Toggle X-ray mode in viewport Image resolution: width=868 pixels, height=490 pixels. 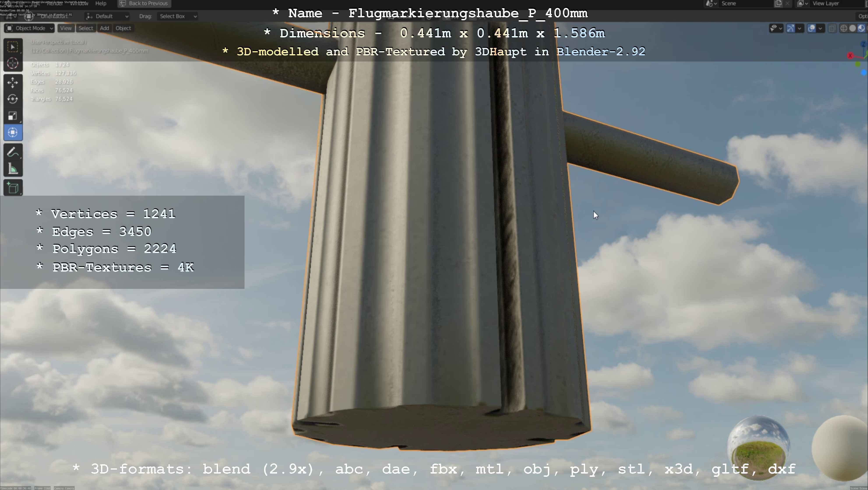pyautogui.click(x=832, y=28)
